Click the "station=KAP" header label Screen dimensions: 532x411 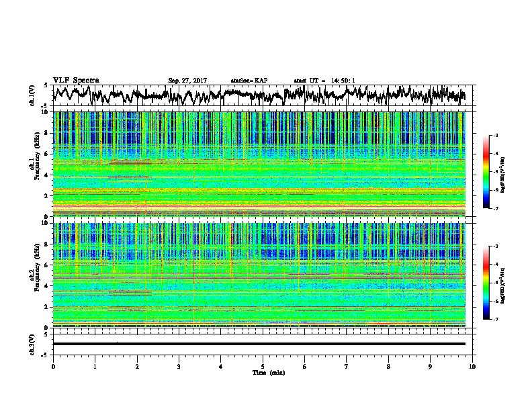click(x=249, y=81)
